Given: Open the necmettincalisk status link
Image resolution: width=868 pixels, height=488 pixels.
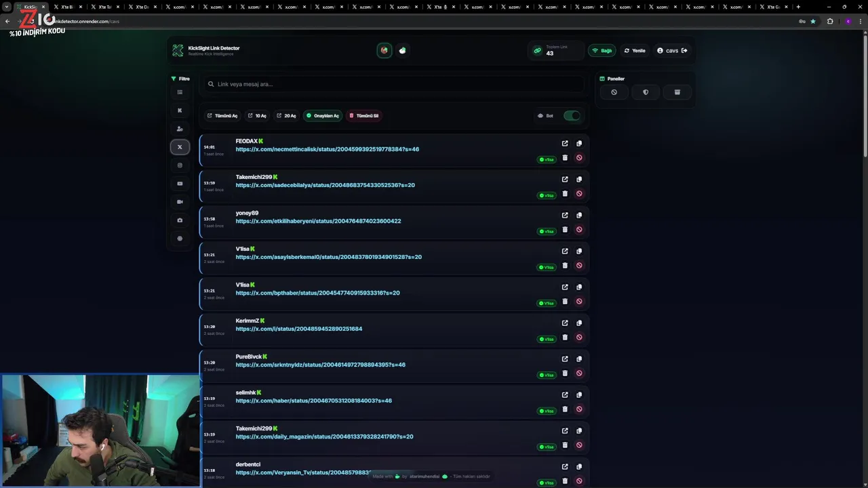Looking at the screenshot, I should [328, 149].
